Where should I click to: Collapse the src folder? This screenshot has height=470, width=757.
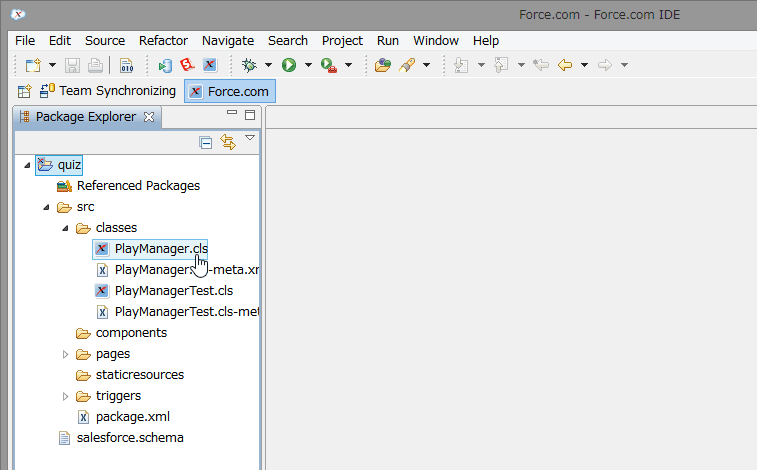46,207
